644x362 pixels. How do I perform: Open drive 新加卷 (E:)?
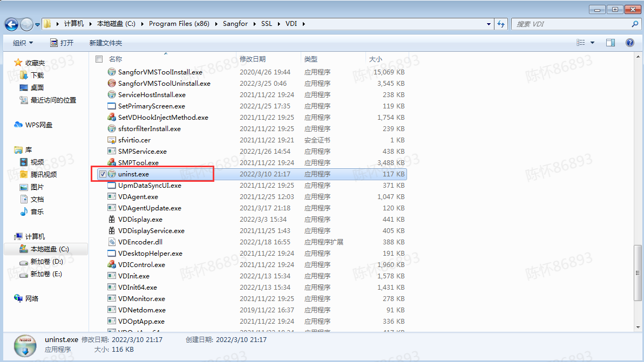[x=41, y=274]
